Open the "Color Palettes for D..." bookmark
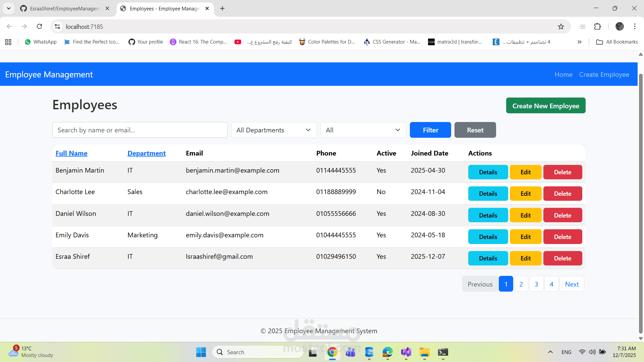 327,42
